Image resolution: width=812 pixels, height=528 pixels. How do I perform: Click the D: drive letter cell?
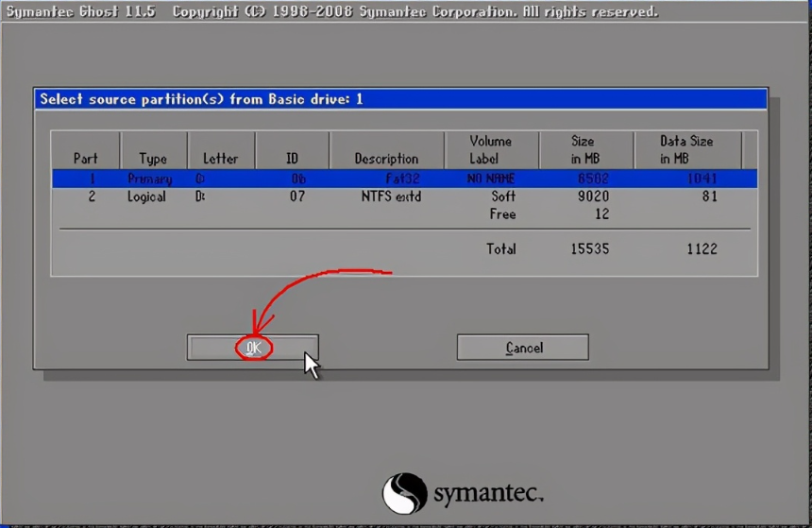(x=200, y=196)
